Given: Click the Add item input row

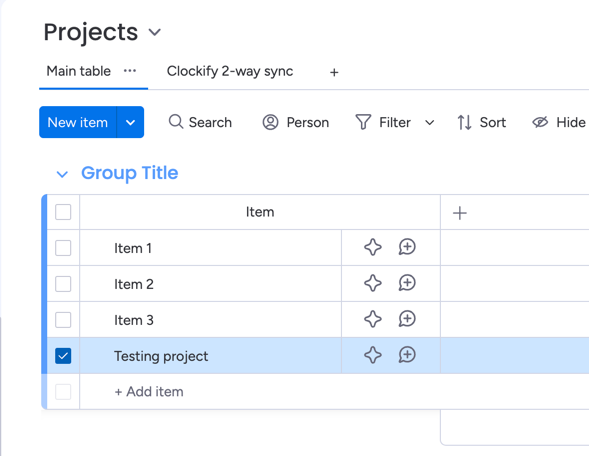Looking at the screenshot, I should (259, 392).
